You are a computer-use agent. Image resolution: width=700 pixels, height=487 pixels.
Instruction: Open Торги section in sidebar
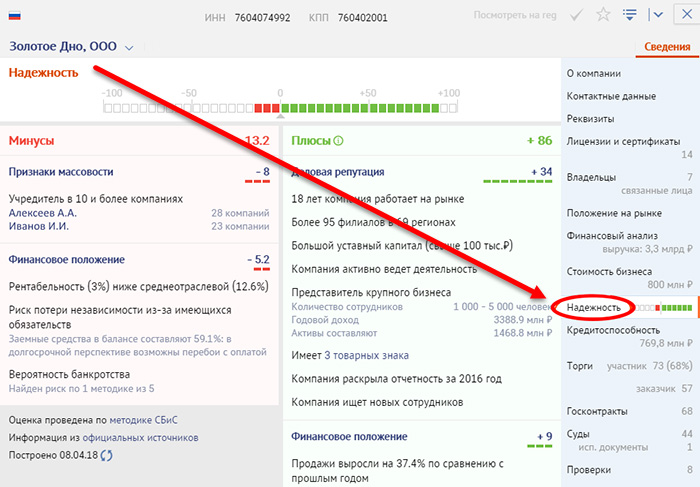point(579,366)
